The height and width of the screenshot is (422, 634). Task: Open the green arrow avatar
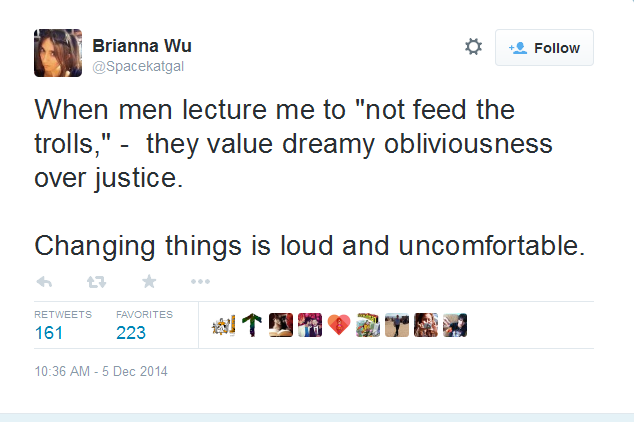[252, 325]
